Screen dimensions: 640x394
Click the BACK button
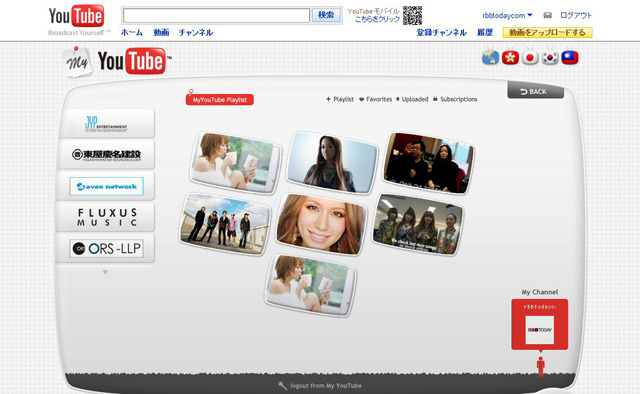536,91
